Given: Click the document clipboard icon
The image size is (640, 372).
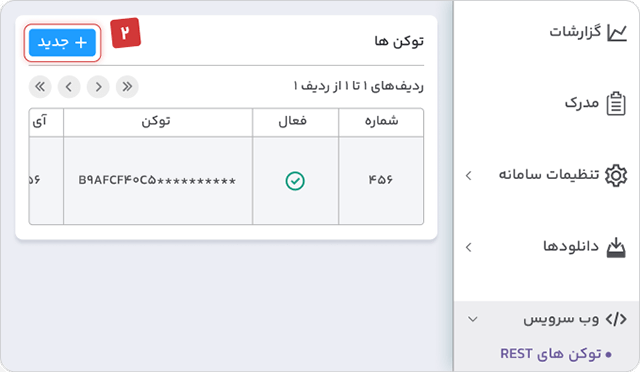Looking at the screenshot, I should coord(616,103).
